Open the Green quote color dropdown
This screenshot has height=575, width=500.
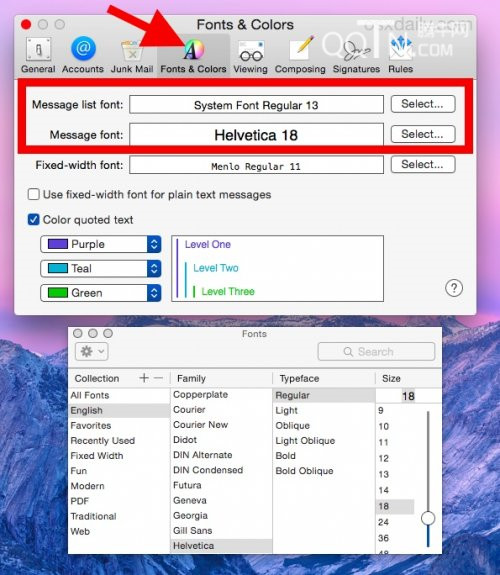tap(101, 293)
